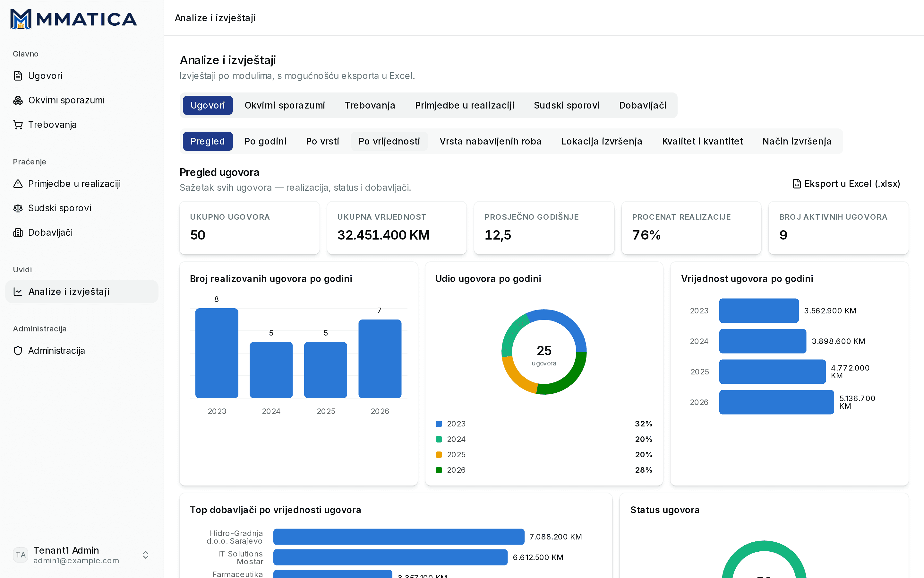Click the Administracija shield icon
924x578 pixels.
point(18,351)
